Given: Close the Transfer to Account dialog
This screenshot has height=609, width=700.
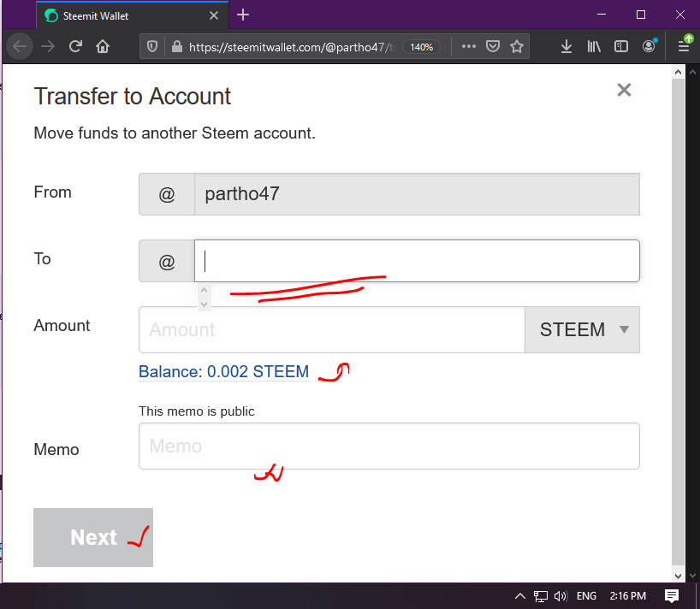Looking at the screenshot, I should (624, 90).
